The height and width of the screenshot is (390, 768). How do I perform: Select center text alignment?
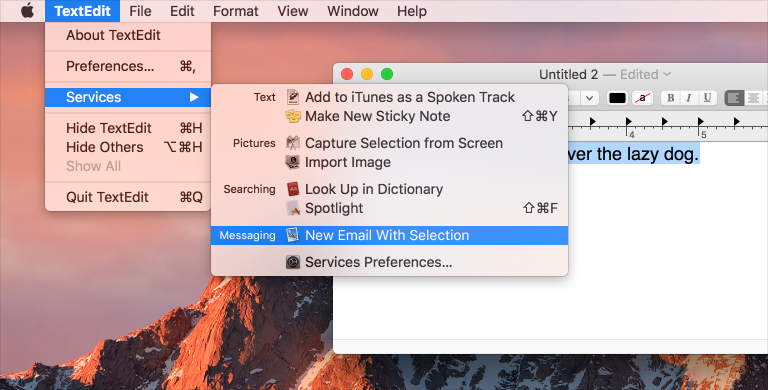pos(753,98)
